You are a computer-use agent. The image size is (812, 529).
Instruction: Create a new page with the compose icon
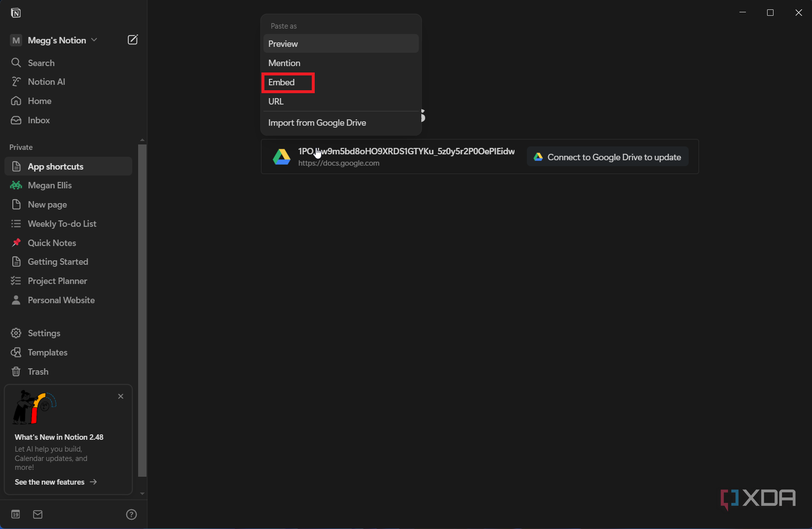[x=133, y=40]
